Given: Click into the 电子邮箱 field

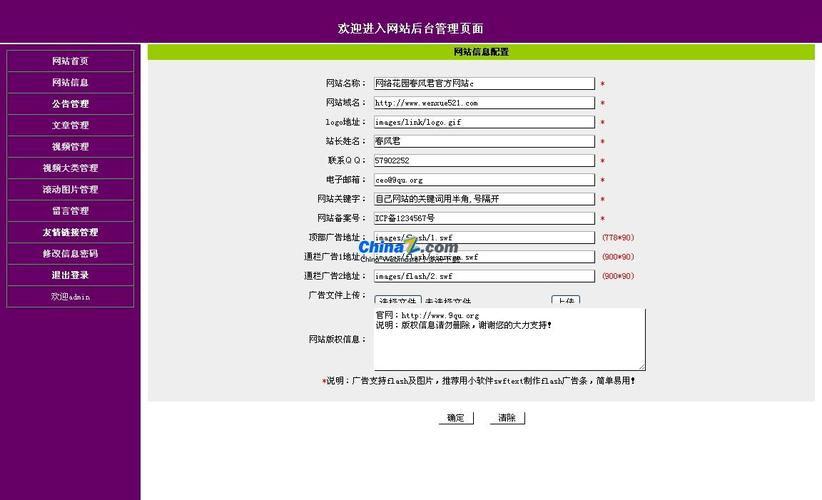Looking at the screenshot, I should [484, 180].
